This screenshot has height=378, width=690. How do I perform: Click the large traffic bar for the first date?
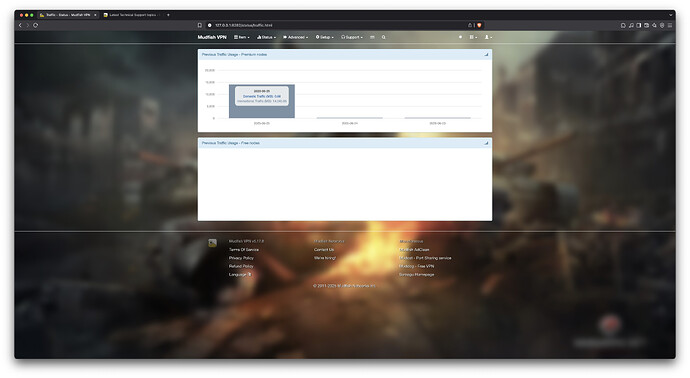pos(262,101)
